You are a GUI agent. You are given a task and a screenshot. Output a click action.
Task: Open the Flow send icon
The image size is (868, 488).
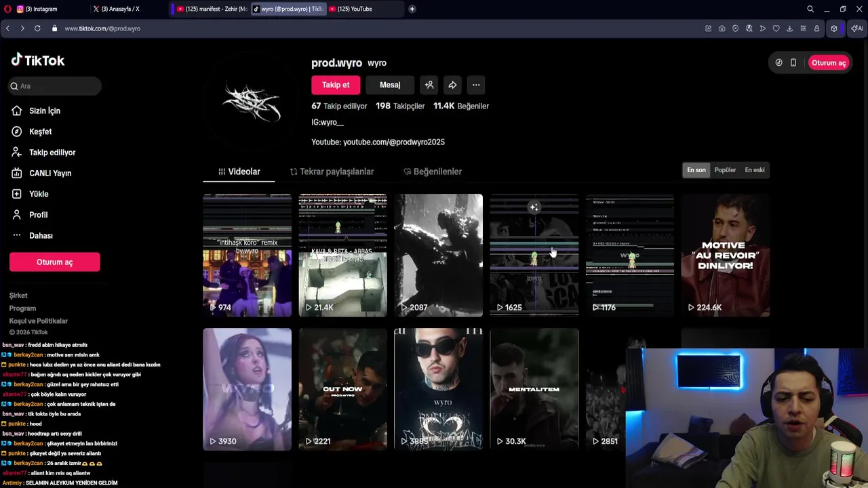coord(763,28)
